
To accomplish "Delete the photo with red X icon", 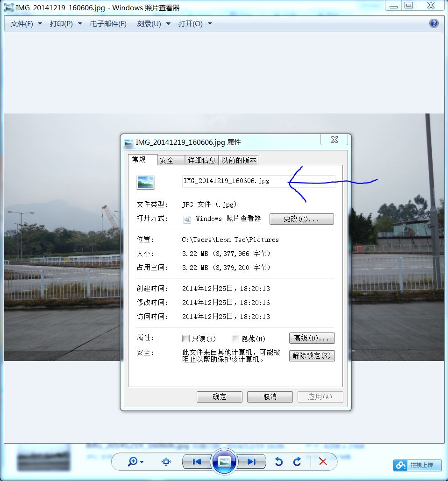I will (x=322, y=461).
